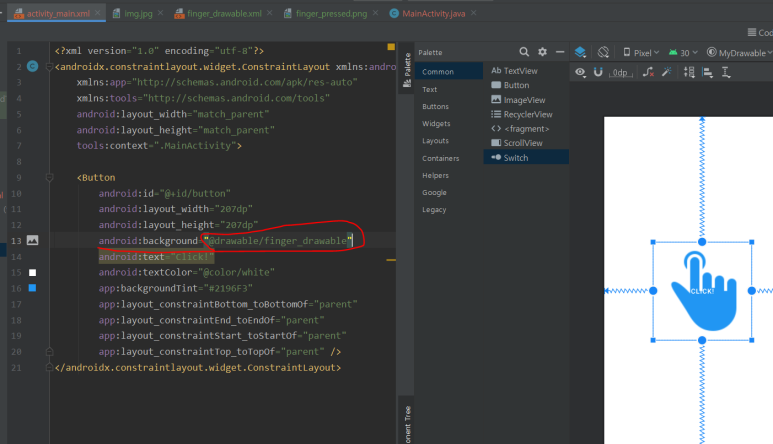Pick ImageView from the palette
The height and width of the screenshot is (444, 773).
click(518, 100)
